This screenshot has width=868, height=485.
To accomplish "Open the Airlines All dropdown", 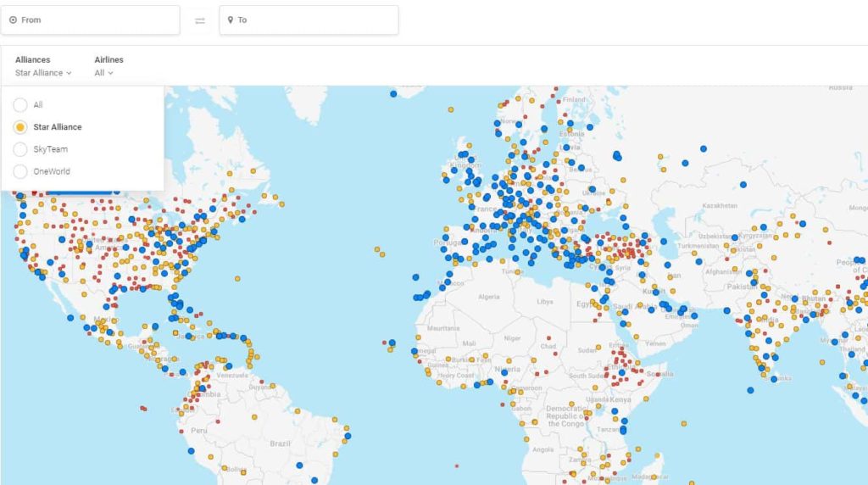I will tap(103, 73).
